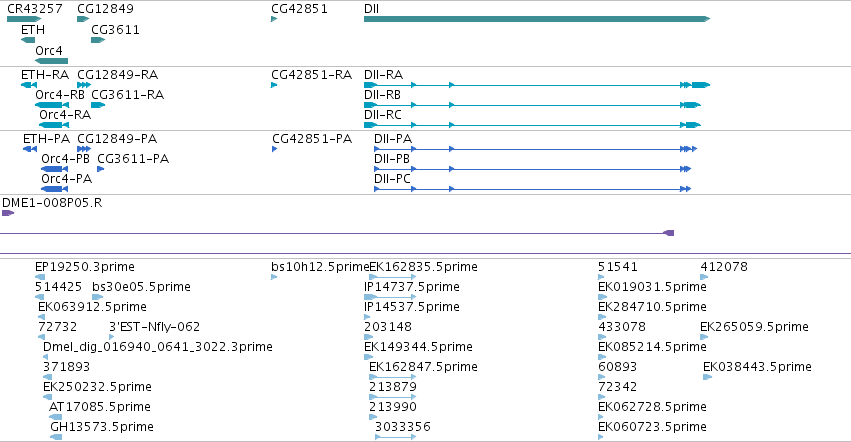Image resolution: width=851 pixels, height=442 pixels.
Task: Select the Dll-RB transcript label
Action: (383, 94)
